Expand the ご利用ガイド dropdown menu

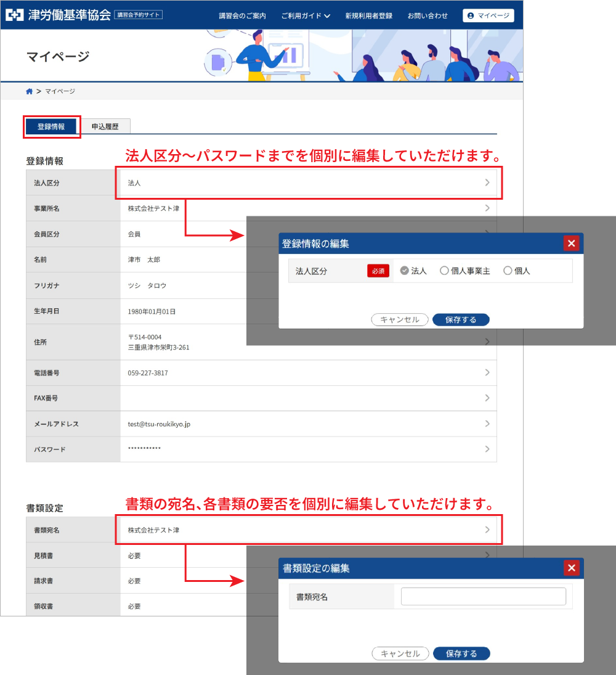coord(306,15)
